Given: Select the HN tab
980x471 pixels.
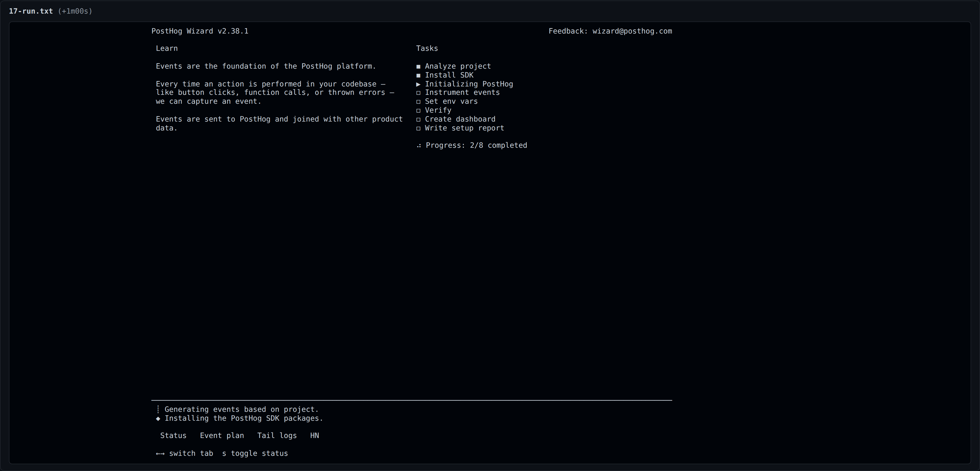Looking at the screenshot, I should point(315,435).
